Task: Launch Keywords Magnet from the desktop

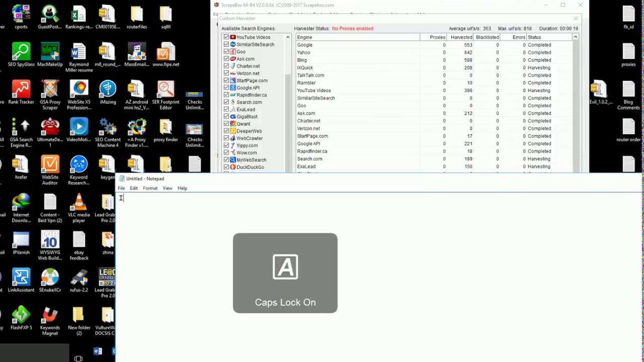Action: click(x=50, y=321)
